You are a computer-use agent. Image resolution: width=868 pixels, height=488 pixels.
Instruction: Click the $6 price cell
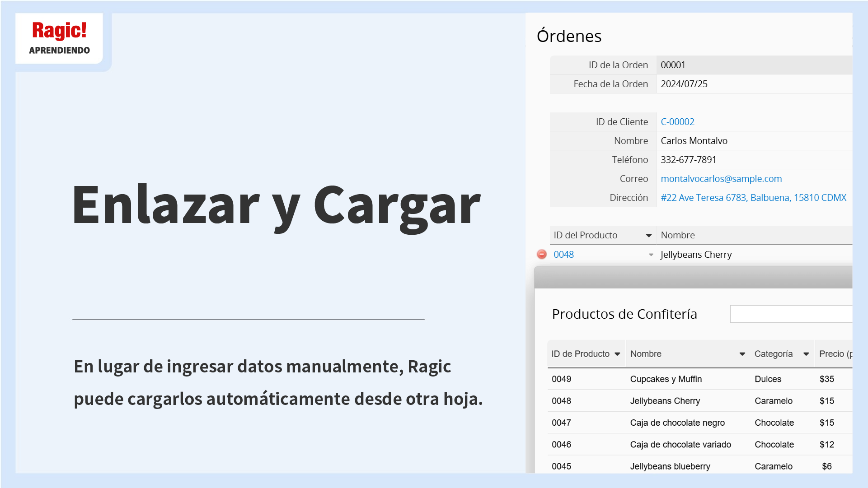click(827, 466)
